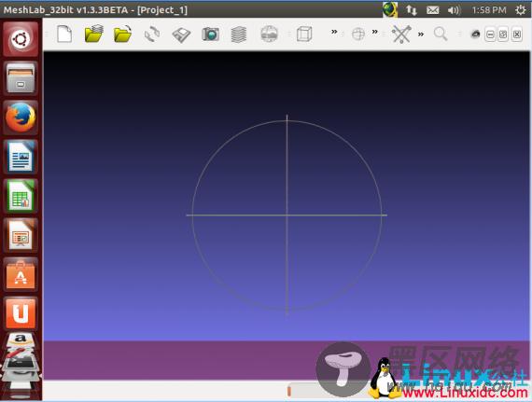Viewport: 532px width, 402px height.
Task: Show the Layer Dialog stack icon
Action: [x=239, y=35]
